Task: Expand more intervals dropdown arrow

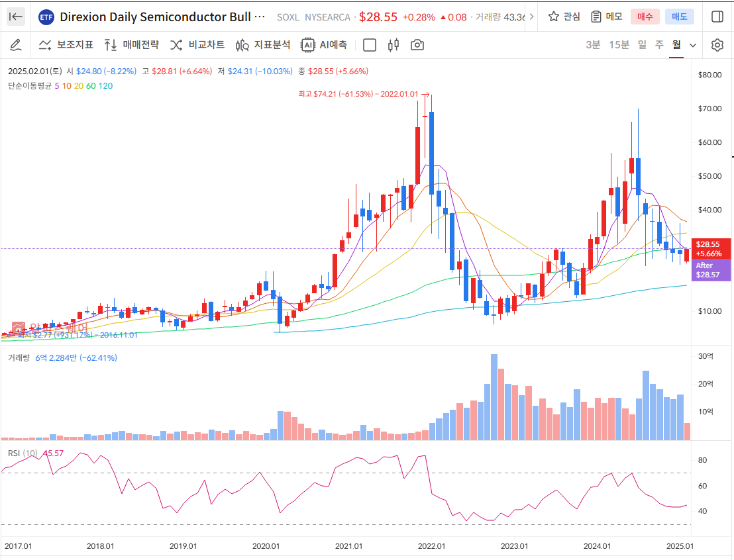Action: (x=694, y=46)
